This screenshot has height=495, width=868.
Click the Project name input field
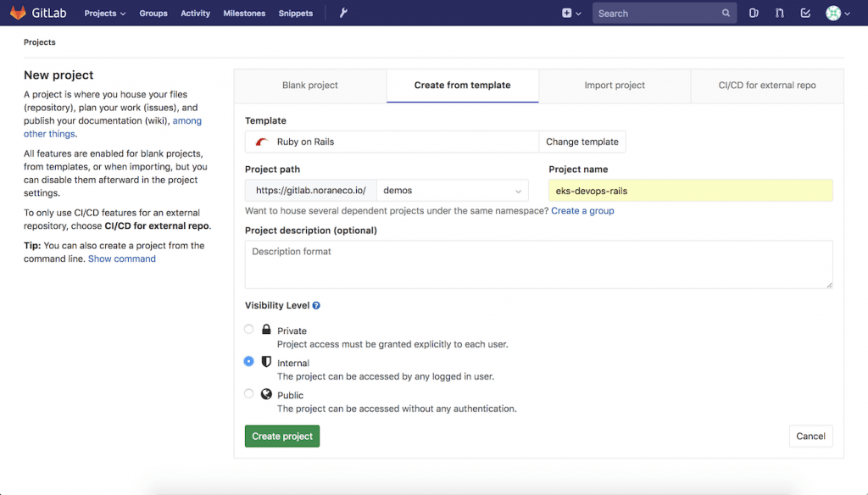click(x=690, y=191)
